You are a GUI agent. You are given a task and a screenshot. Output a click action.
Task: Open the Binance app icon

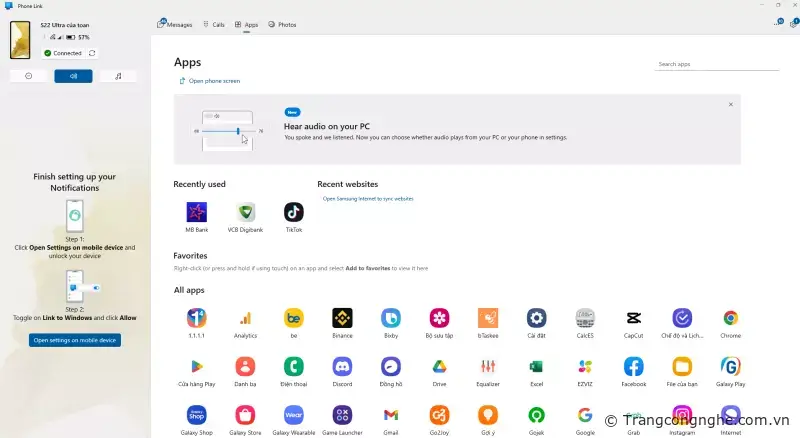click(x=343, y=318)
